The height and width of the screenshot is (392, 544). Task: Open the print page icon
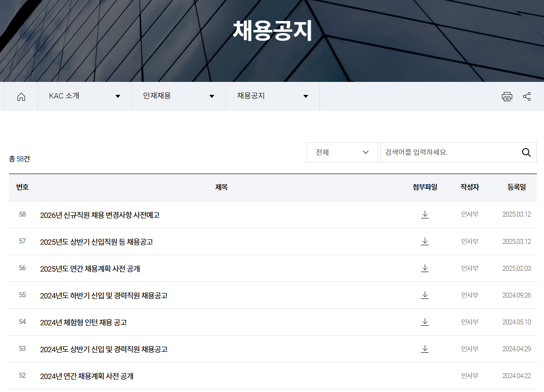click(x=507, y=96)
